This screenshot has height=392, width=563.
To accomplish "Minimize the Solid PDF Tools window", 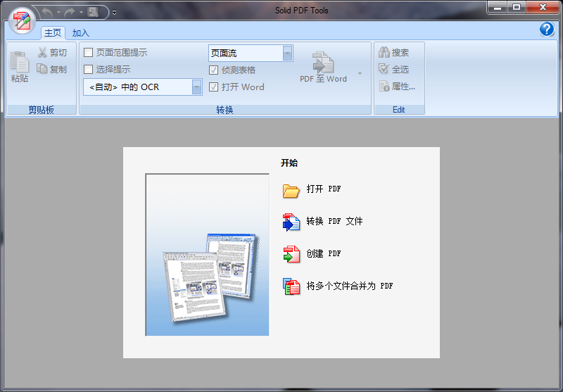I will tap(498, 8).
